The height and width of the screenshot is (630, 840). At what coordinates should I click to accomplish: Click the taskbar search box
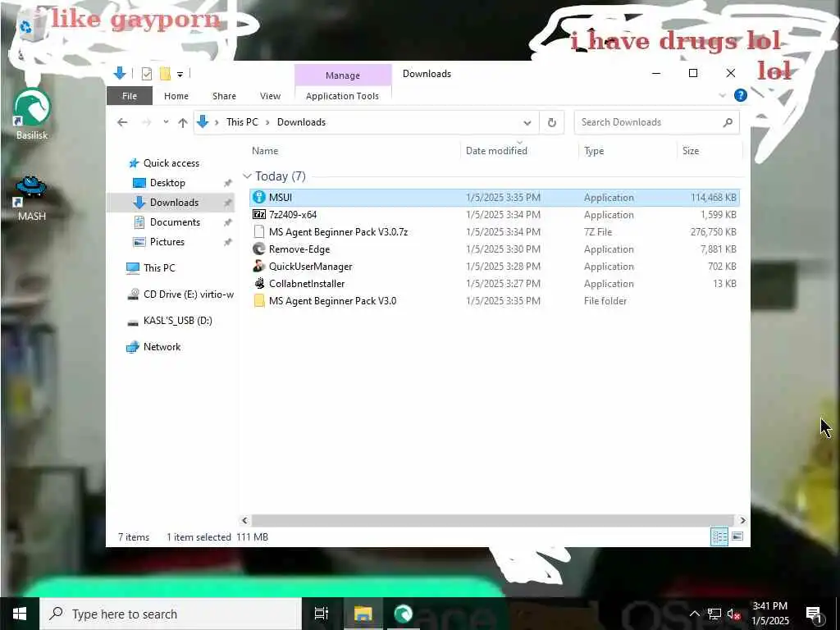(171, 614)
